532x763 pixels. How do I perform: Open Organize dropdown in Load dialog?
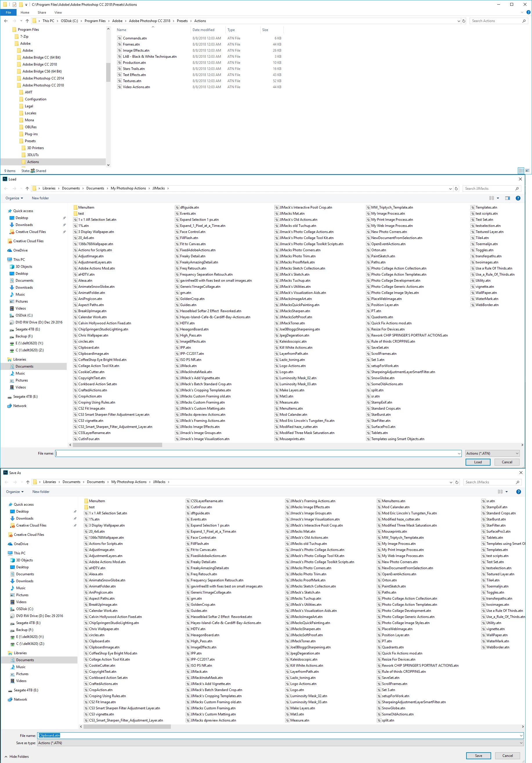click(x=14, y=198)
